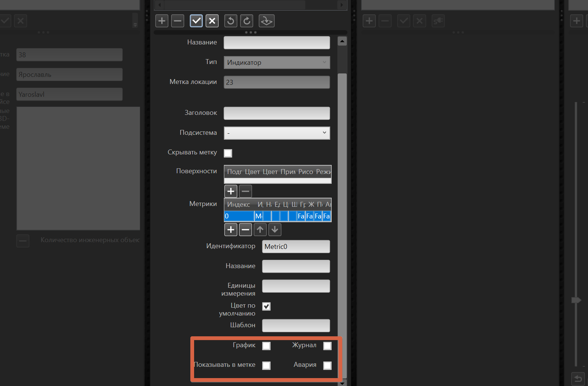
Task: Uncheck the Цвет по умолчанию checkbox
Action: click(266, 306)
